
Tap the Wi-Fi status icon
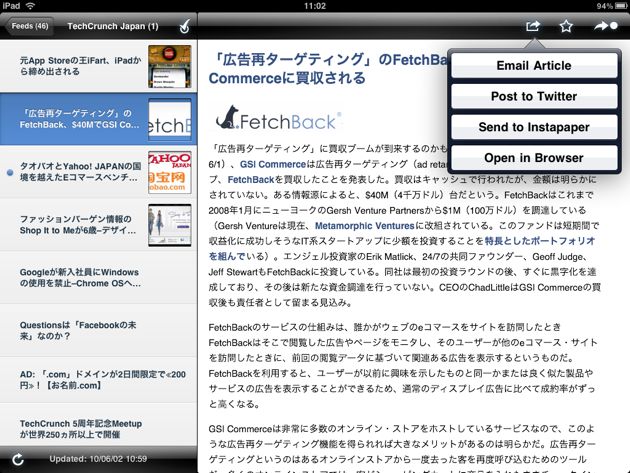click(30, 6)
